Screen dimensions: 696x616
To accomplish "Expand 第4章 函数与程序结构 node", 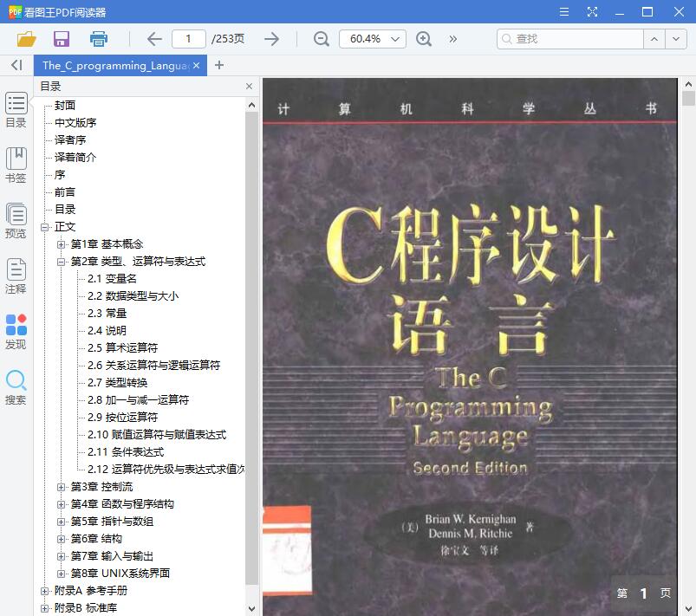I will click(x=61, y=504).
